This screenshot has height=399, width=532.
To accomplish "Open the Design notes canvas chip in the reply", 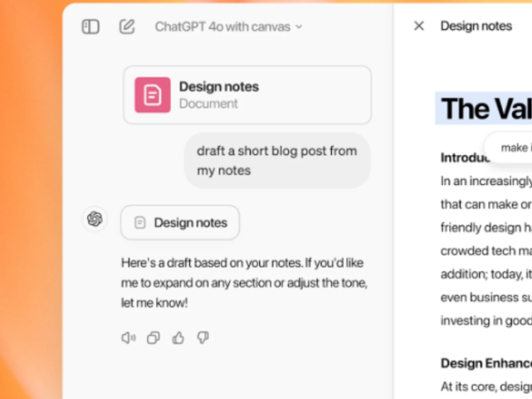I will click(180, 223).
